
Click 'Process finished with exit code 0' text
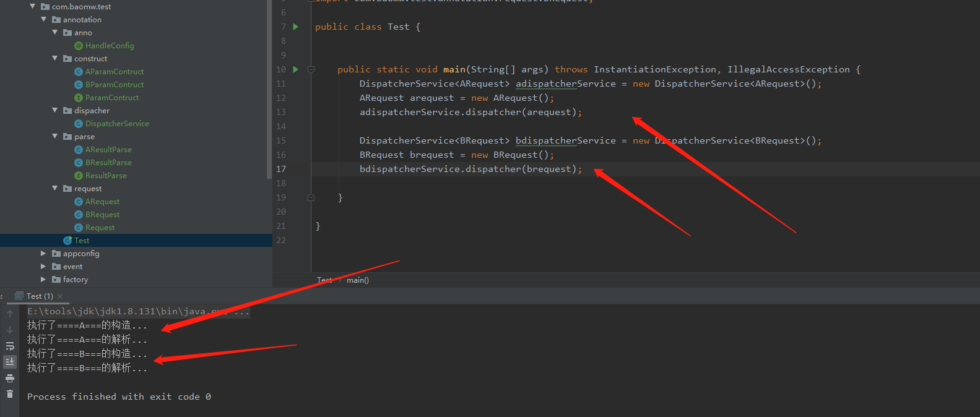[119, 397]
